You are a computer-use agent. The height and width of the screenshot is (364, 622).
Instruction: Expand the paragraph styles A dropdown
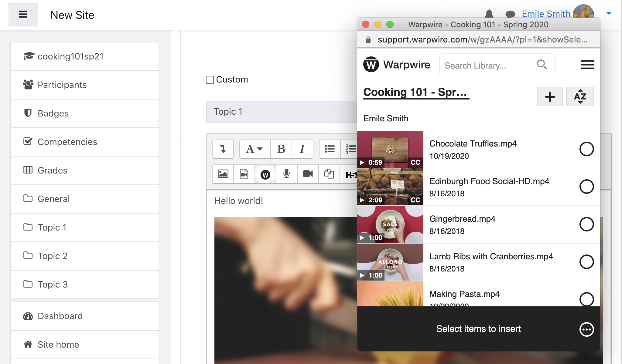[x=255, y=149]
